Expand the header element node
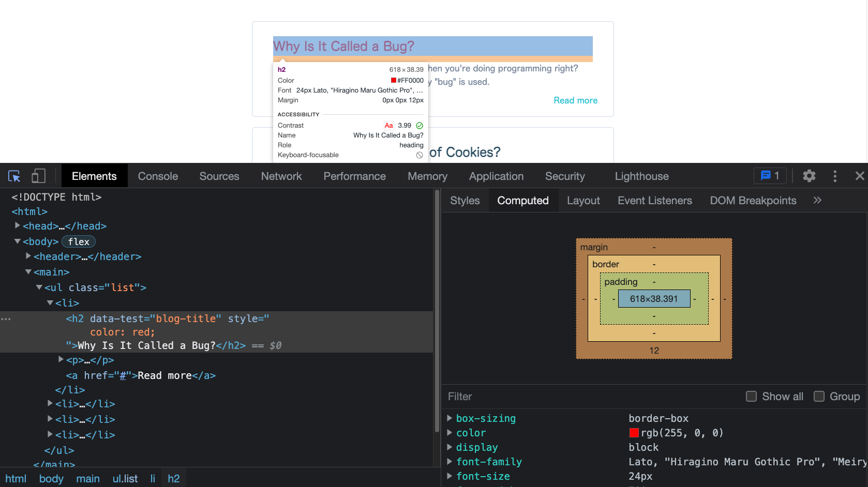868x487 pixels. click(28, 256)
